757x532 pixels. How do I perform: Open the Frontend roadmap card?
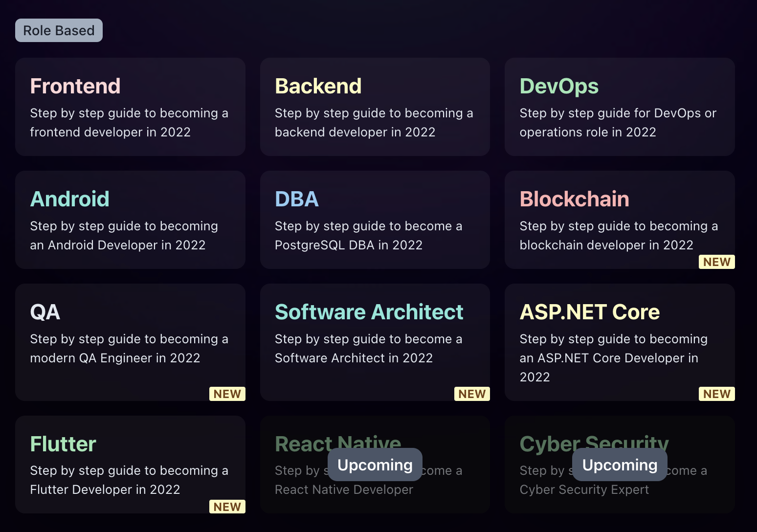pos(130,107)
